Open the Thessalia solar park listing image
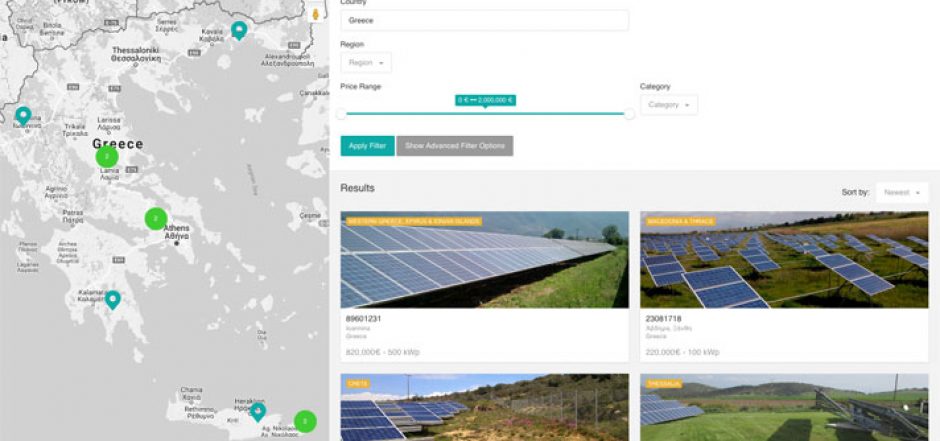 [x=784, y=407]
